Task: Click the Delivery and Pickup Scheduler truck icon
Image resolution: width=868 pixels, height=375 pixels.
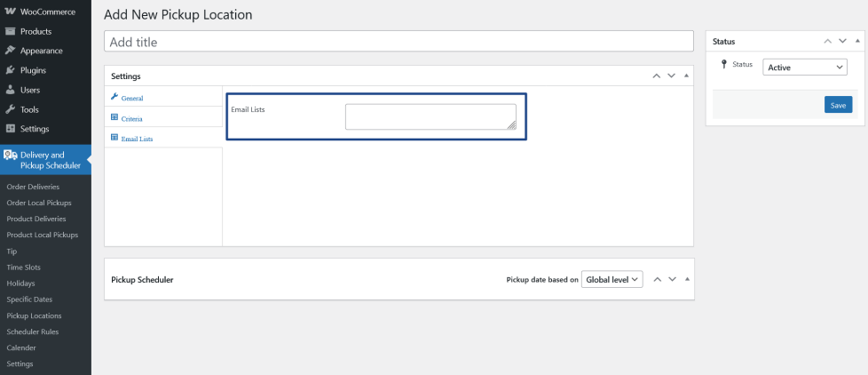Action: pos(10,156)
